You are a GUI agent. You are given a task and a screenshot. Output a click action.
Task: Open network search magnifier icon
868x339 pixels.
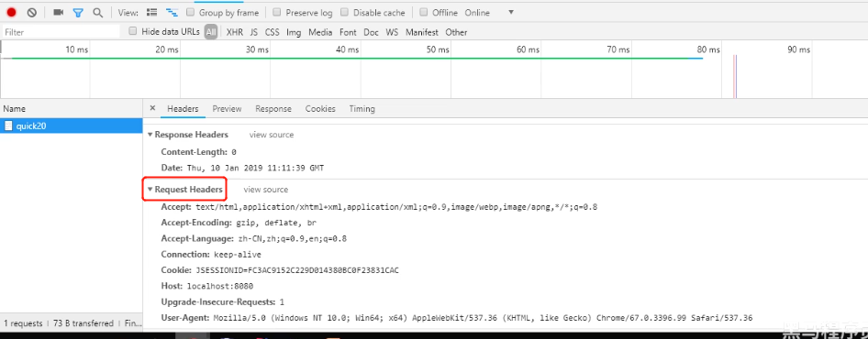click(97, 12)
